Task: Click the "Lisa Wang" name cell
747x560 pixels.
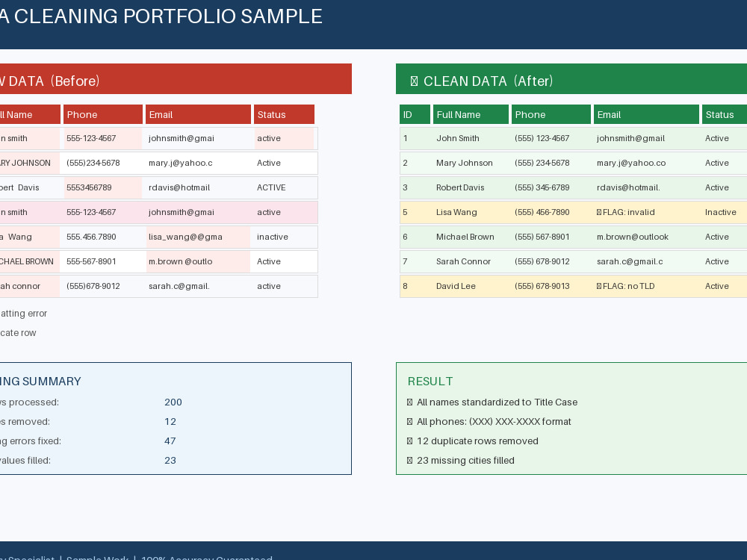Action: tap(456, 212)
